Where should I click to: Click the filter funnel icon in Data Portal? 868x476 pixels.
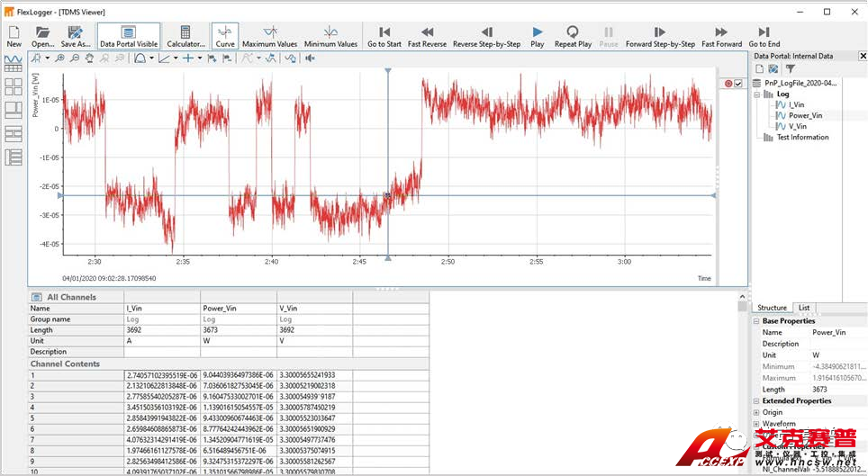(x=791, y=68)
